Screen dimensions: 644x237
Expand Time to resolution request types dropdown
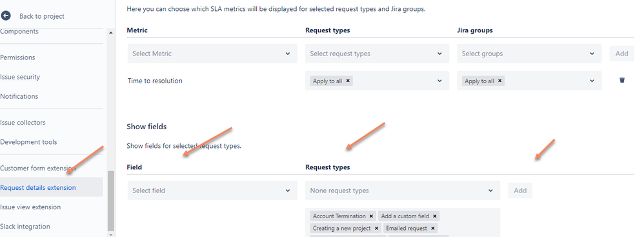tap(439, 81)
